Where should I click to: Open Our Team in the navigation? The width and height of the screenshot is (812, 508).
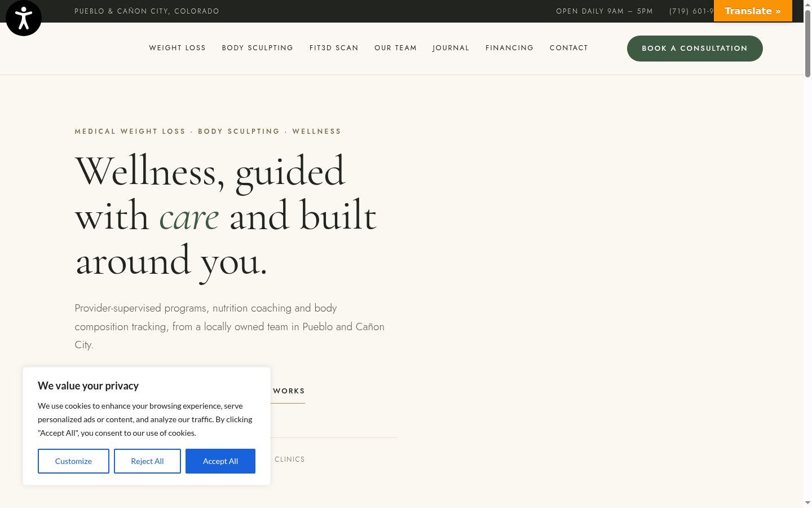(395, 48)
